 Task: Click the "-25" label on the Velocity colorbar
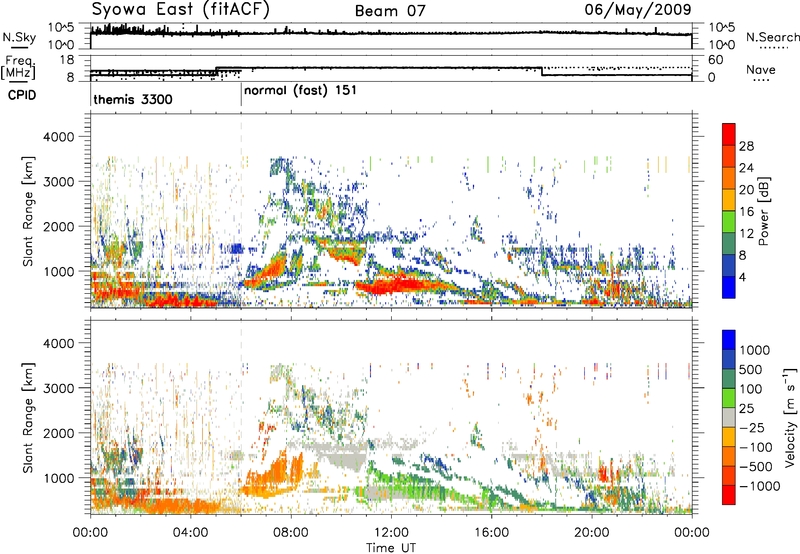[754, 427]
